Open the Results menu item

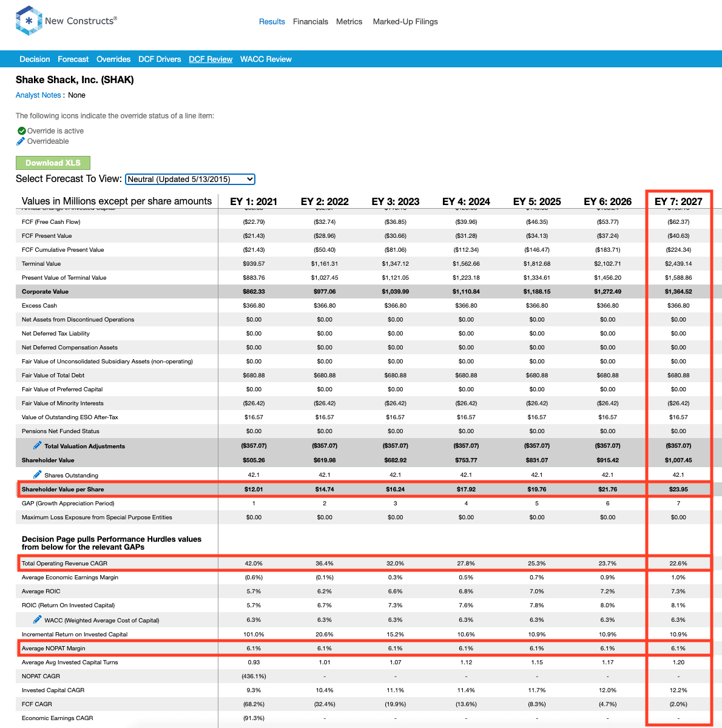(x=272, y=21)
